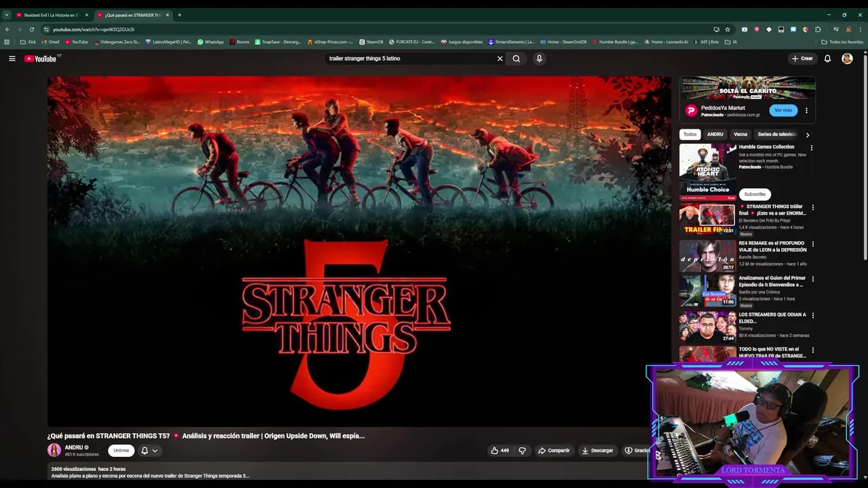Image resolution: width=868 pixels, height=488 pixels.
Task: Open a new browser tab
Action: [180, 15]
